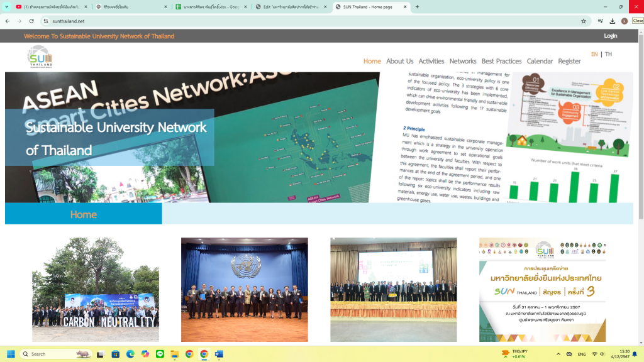The height and width of the screenshot is (362, 644).
Task: Close the YouTube tab
Action: (86, 6)
